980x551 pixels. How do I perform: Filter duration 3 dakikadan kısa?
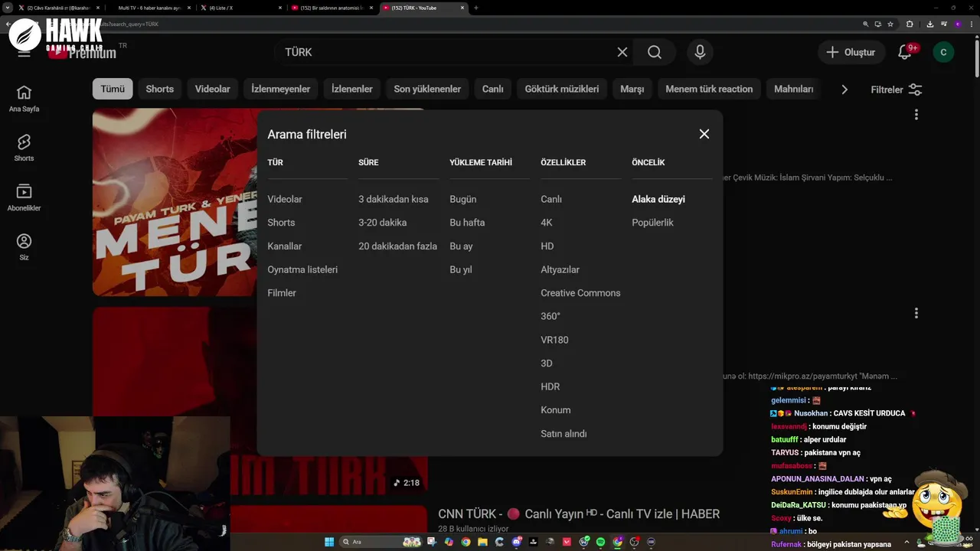[x=394, y=199]
